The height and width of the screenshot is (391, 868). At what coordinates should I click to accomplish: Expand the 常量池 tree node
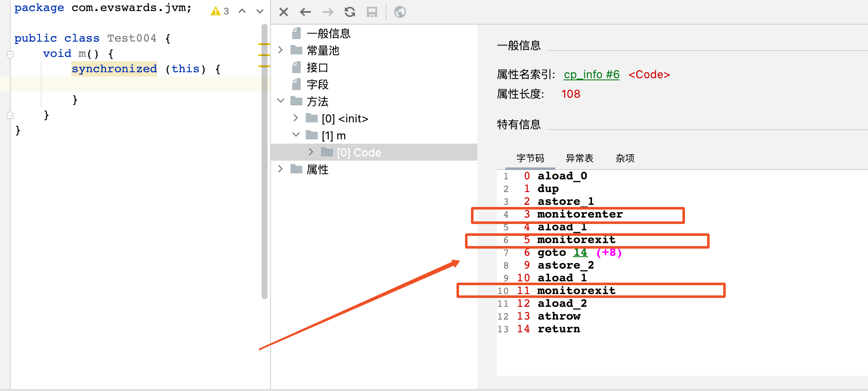coord(280,50)
